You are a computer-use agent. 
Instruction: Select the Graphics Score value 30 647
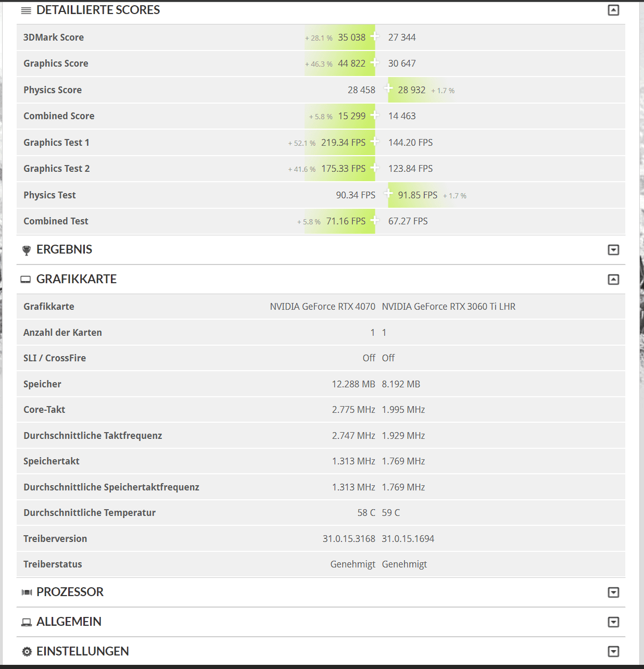pos(402,64)
